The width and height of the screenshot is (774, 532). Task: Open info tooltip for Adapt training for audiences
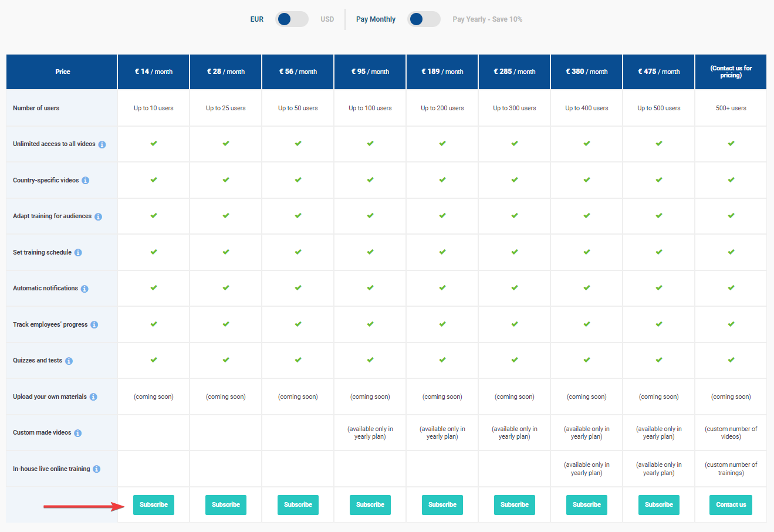[x=99, y=216]
